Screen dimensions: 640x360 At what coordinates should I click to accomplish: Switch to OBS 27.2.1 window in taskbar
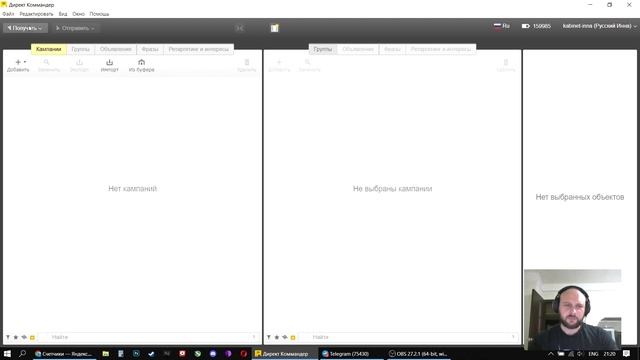coord(418,353)
